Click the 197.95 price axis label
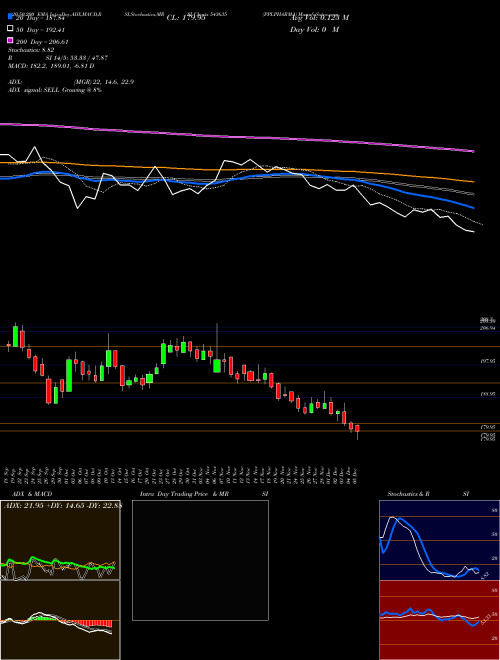 click(488, 361)
